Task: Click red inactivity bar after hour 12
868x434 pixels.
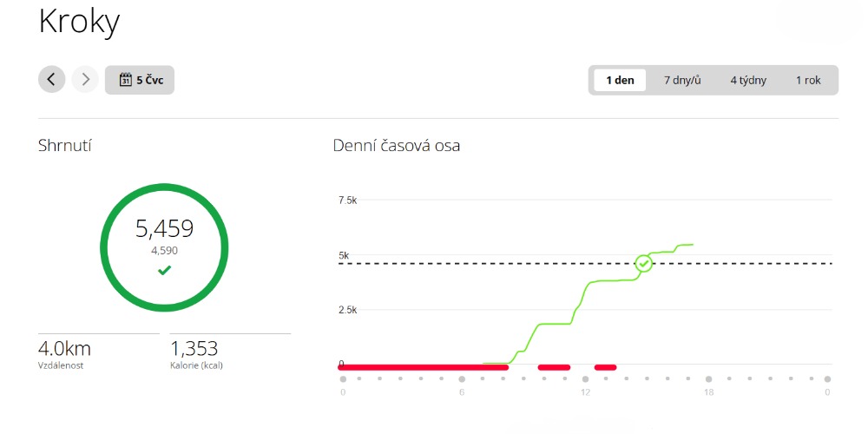Action: click(x=605, y=367)
